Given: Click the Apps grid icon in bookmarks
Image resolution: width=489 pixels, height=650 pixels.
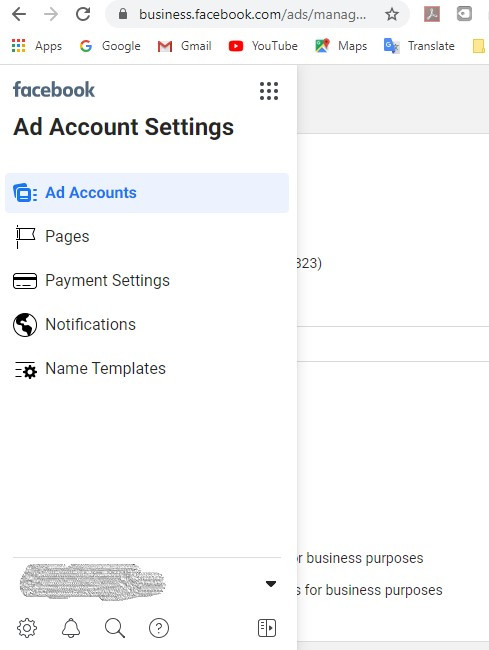Looking at the screenshot, I should point(19,46).
